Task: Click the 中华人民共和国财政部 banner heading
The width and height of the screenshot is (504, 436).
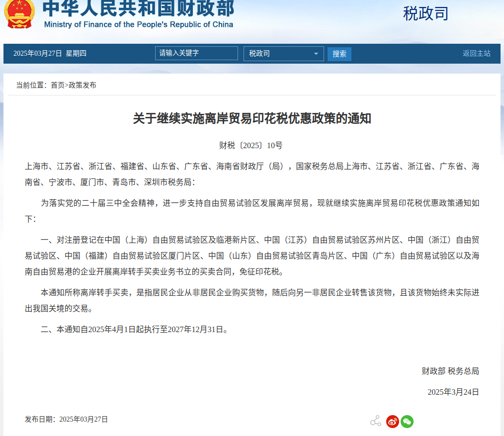Action: (138, 8)
